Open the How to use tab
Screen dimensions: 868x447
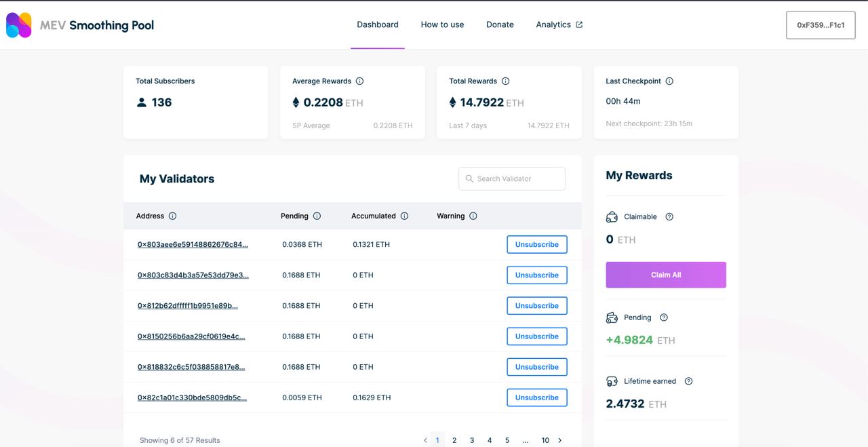442,25
